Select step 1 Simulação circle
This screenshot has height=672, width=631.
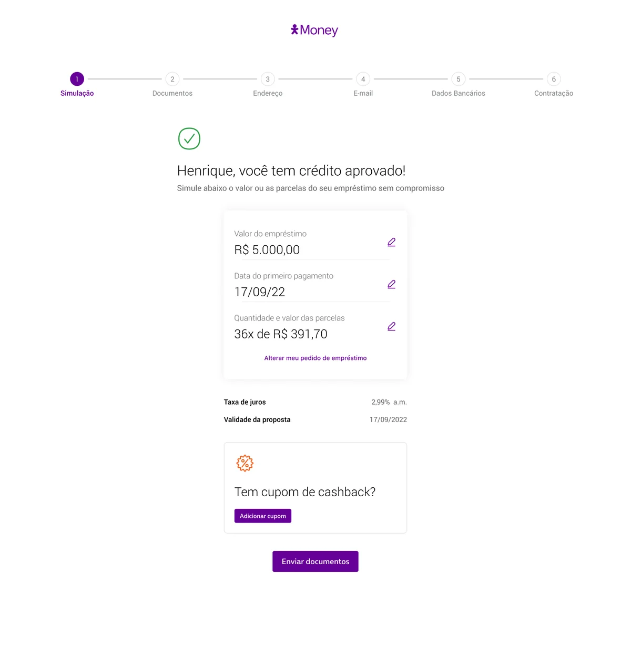coord(77,79)
